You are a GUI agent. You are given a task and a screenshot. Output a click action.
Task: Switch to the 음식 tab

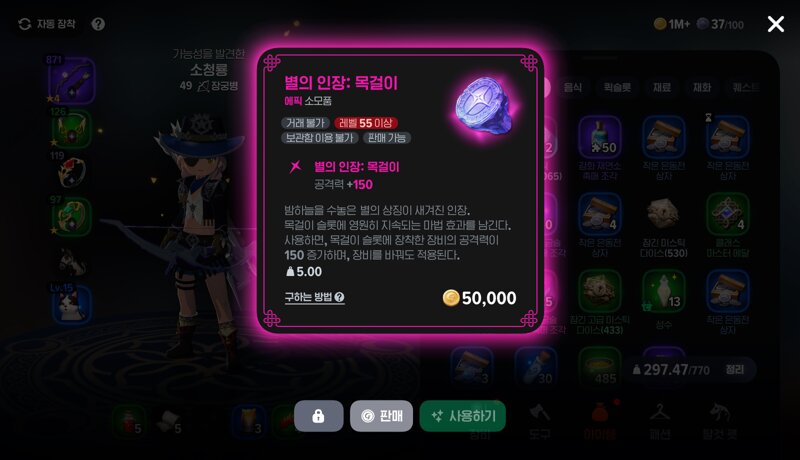[x=573, y=87]
